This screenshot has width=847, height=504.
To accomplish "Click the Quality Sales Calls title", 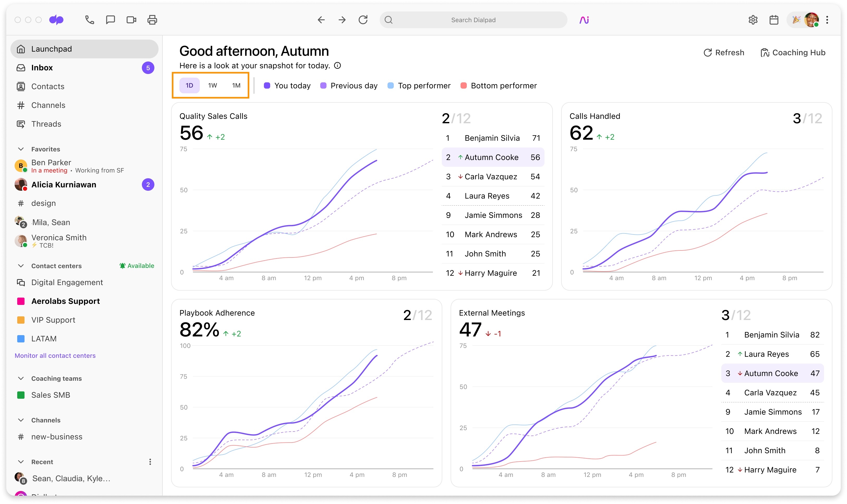I will 213,116.
